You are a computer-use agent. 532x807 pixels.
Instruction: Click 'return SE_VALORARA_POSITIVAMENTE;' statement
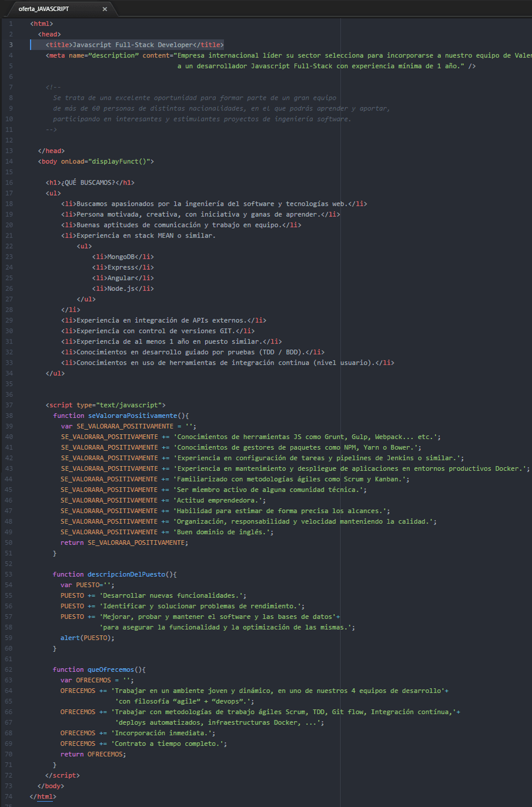125,543
